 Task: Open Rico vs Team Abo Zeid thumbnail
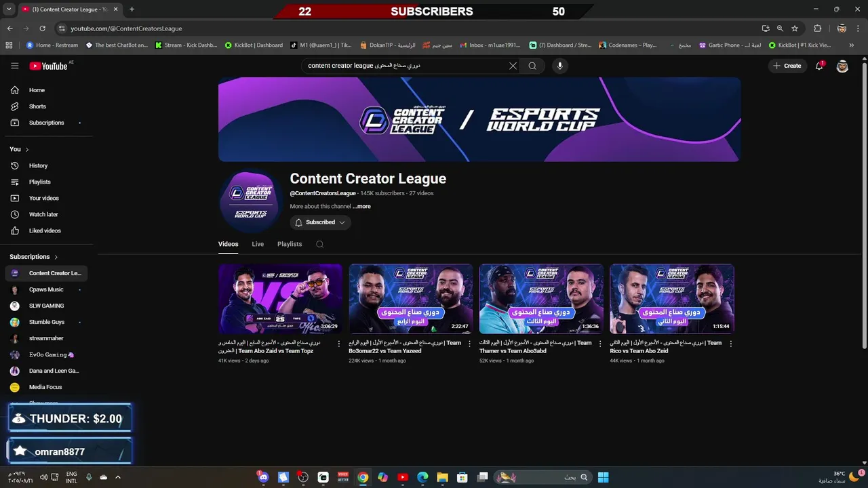pyautogui.click(x=671, y=299)
